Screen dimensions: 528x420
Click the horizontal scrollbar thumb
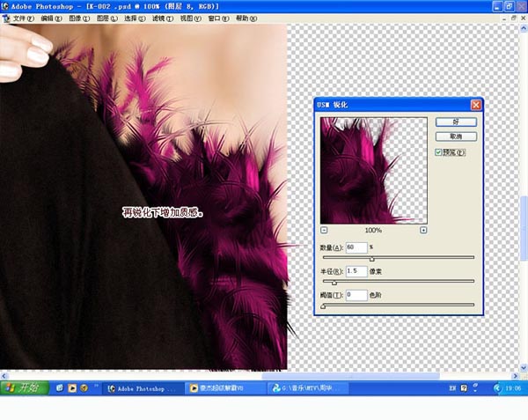click(x=350, y=376)
